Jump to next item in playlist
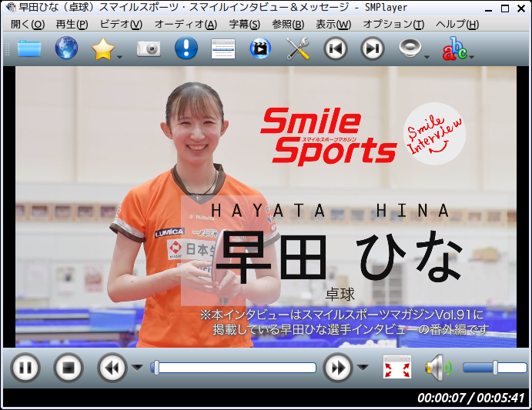The height and width of the screenshot is (410, 532). coord(372,48)
